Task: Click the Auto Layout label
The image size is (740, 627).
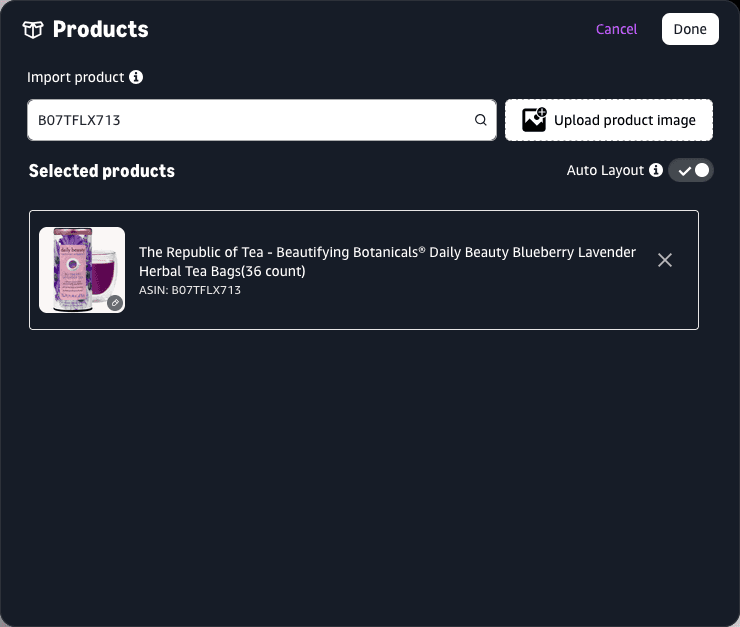Action: 605,170
